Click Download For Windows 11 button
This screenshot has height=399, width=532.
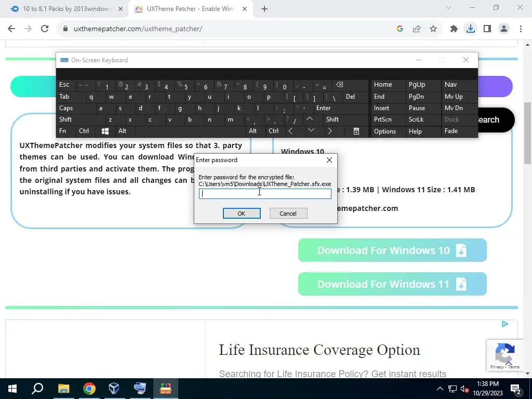pos(392,284)
